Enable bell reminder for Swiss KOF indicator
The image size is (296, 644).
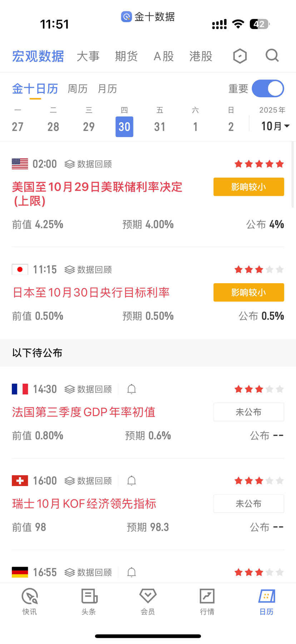click(x=132, y=481)
